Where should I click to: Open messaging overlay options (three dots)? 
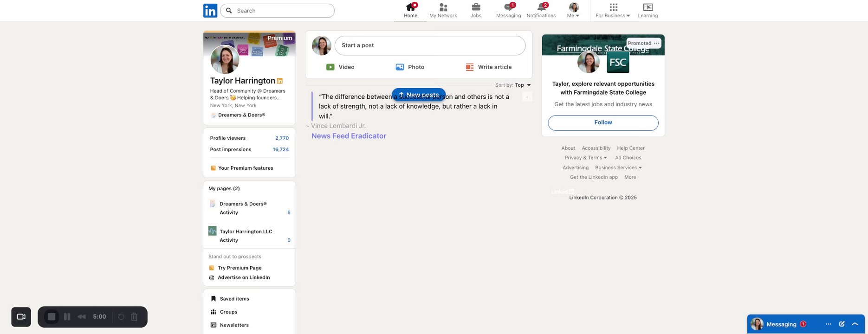coord(829,324)
